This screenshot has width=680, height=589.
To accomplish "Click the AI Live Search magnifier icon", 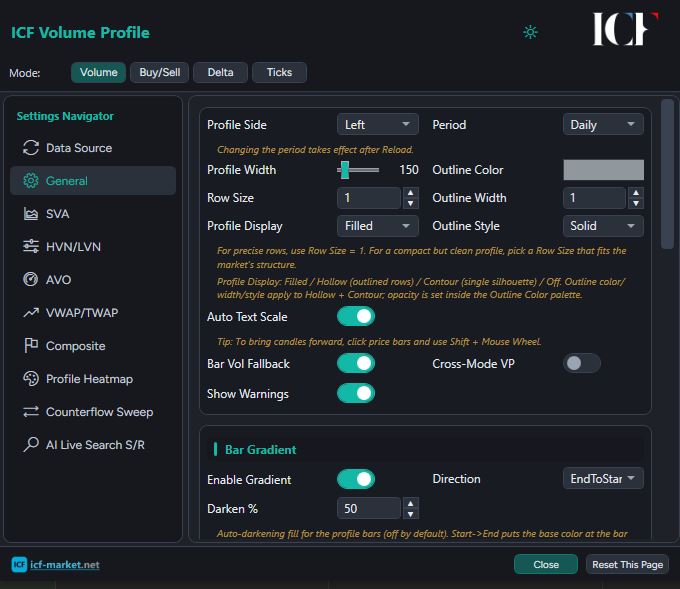I will 31,445.
